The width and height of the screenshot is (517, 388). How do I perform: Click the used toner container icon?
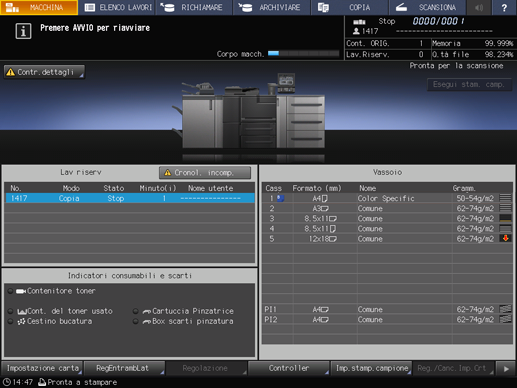click(x=22, y=312)
